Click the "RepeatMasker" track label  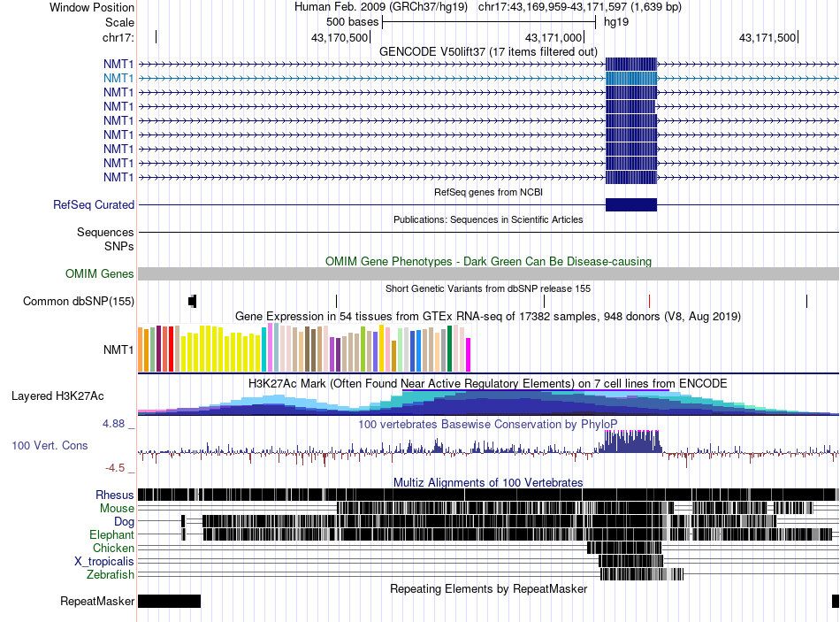click(x=97, y=601)
